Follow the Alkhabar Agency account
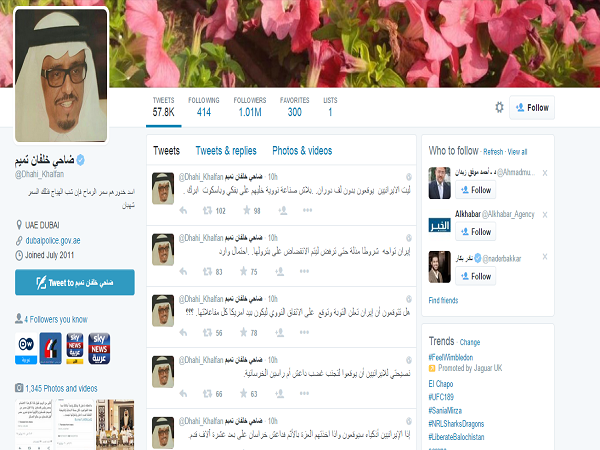The width and height of the screenshot is (600, 450). pyautogui.click(x=476, y=232)
